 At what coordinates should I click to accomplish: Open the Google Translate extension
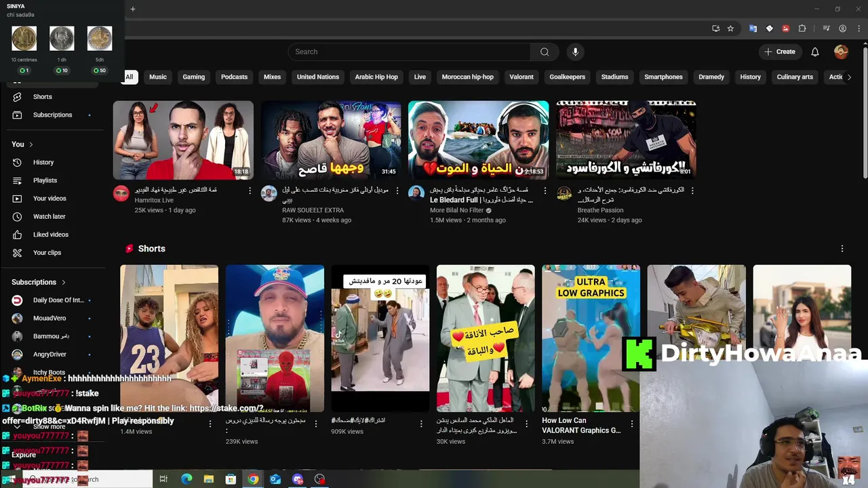(753, 28)
